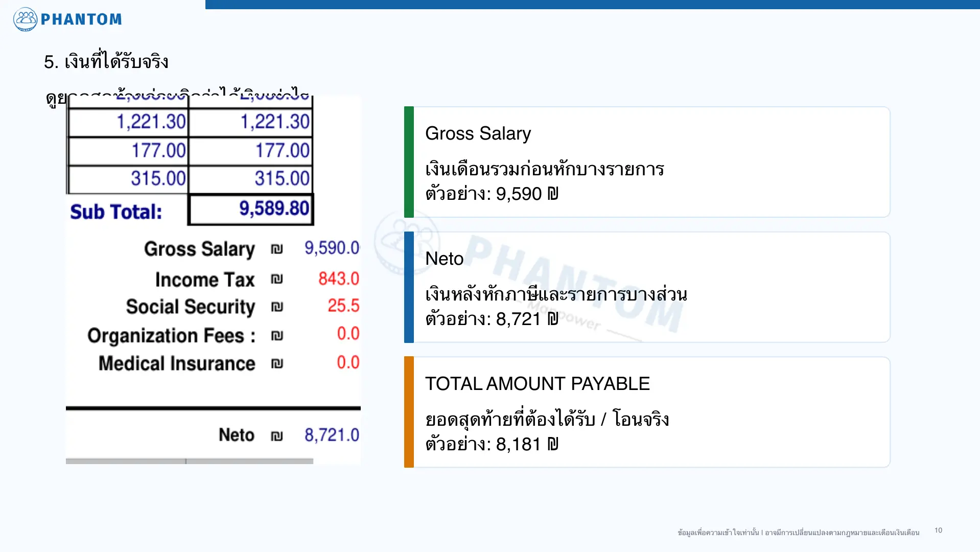This screenshot has height=552, width=980.
Task: Click the PHANTOM brand name text
Action: pos(81,19)
